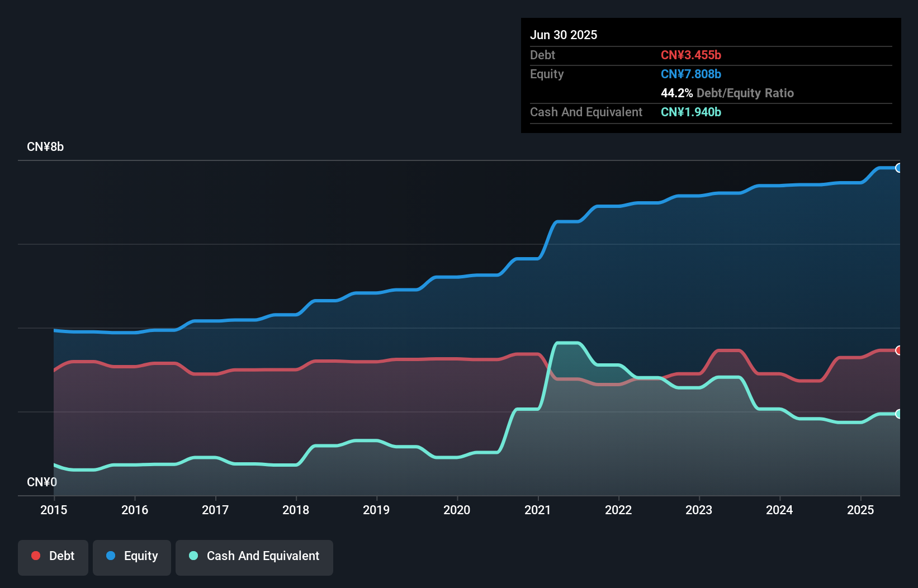Click the 44.2% Debt/Equity Ratio text
The width and height of the screenshot is (918, 588).
(x=727, y=93)
